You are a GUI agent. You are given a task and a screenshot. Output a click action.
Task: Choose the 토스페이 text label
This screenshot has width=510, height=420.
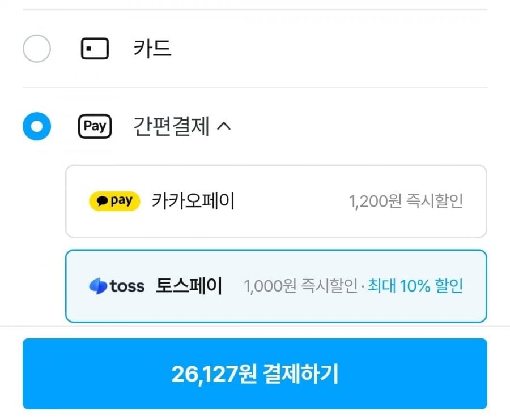pos(189,286)
